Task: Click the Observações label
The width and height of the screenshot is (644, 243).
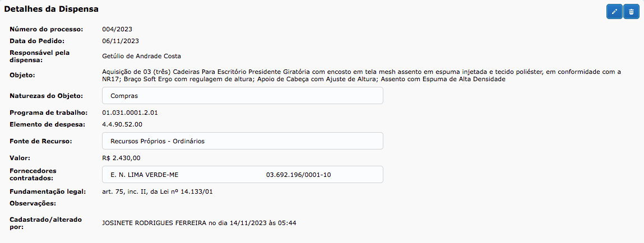Action: point(34,203)
